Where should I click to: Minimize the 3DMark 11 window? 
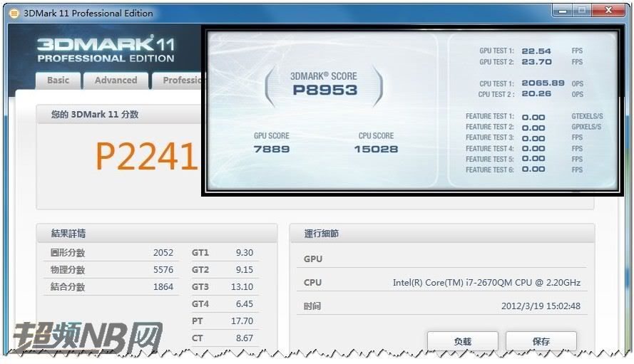tap(563, 11)
